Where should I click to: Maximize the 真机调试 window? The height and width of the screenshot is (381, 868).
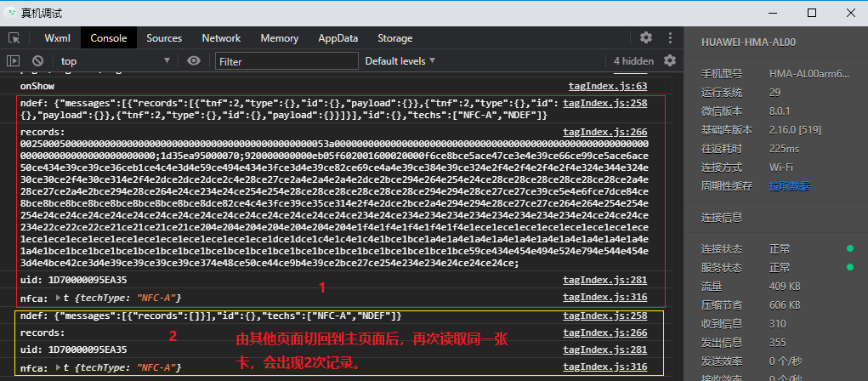point(812,13)
